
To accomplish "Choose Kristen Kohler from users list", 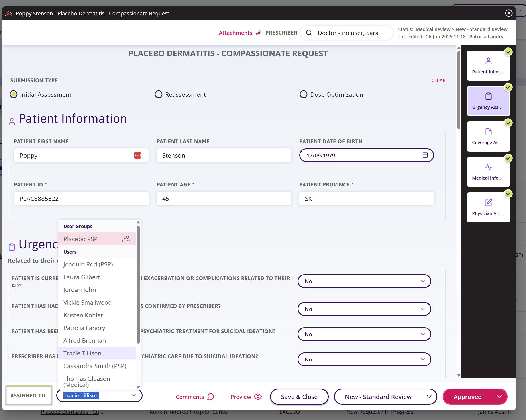I will coord(97,315).
